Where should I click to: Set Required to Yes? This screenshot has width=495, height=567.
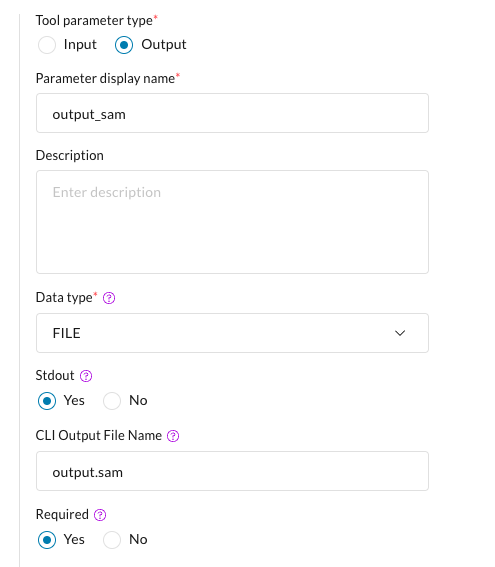pyautogui.click(x=47, y=540)
